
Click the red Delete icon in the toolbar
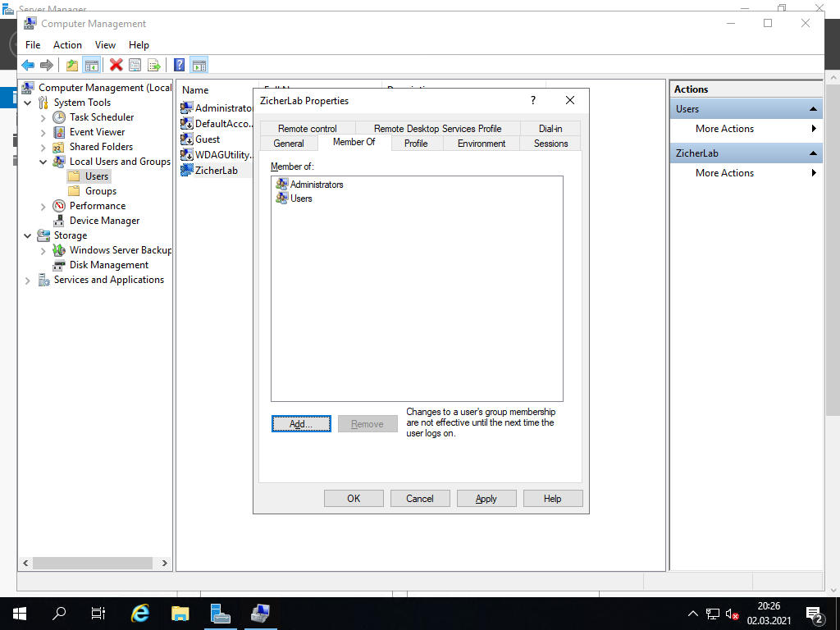click(116, 65)
